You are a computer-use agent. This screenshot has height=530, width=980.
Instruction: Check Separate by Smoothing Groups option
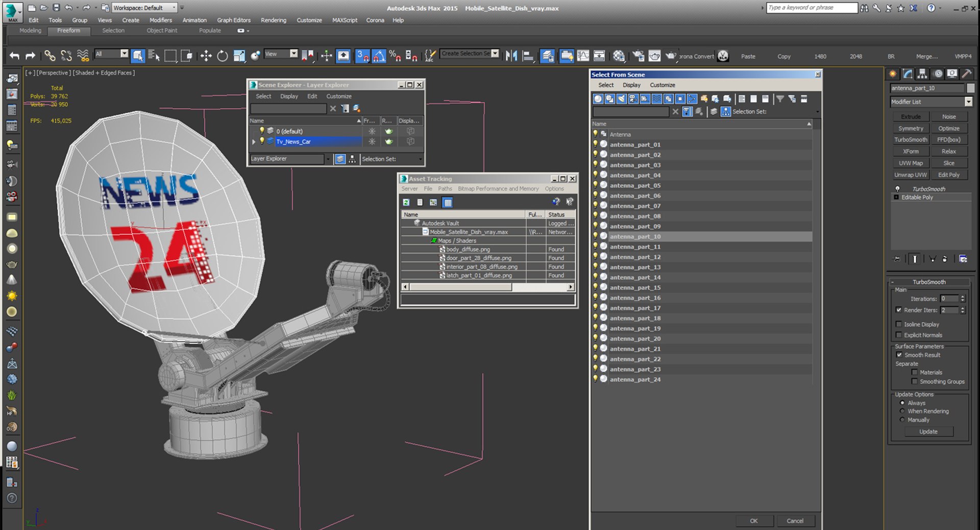pos(914,381)
